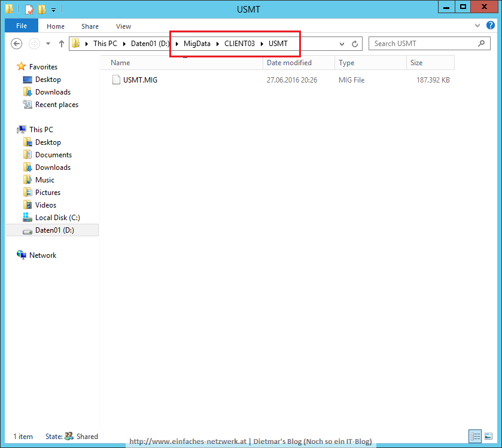Click the Back navigation arrow

[17, 44]
